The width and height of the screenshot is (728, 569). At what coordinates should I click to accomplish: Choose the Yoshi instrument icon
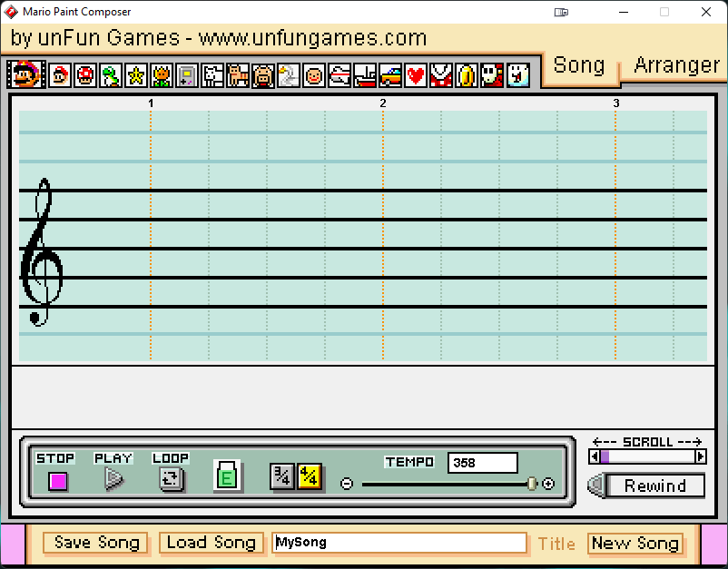click(x=110, y=75)
